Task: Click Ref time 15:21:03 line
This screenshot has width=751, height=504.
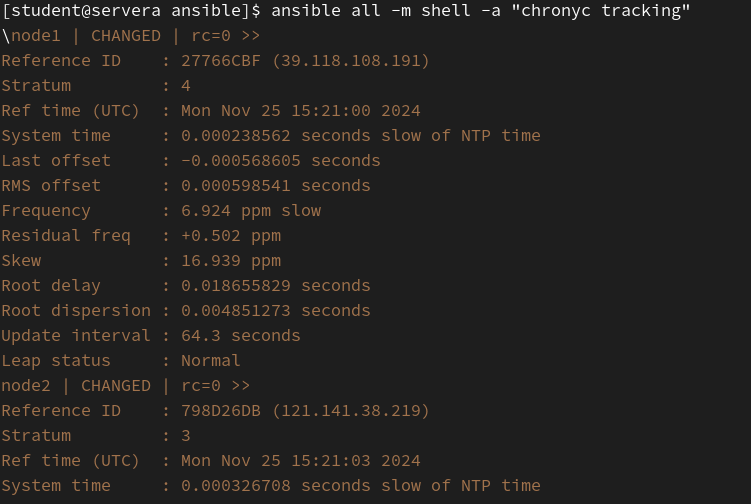Action: (x=211, y=460)
